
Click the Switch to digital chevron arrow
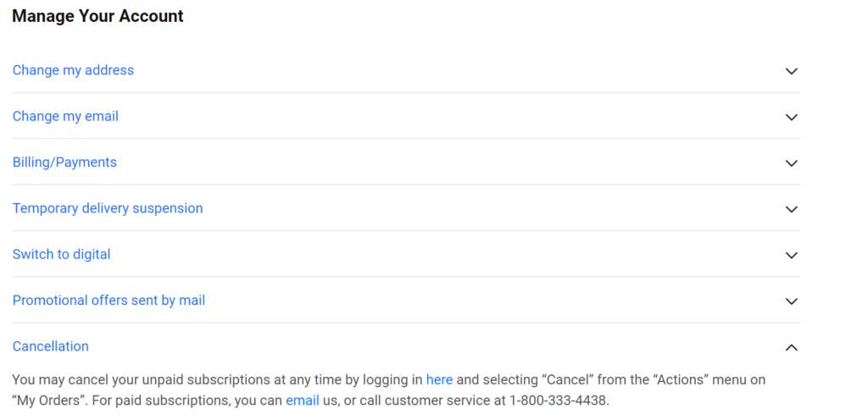[791, 255]
